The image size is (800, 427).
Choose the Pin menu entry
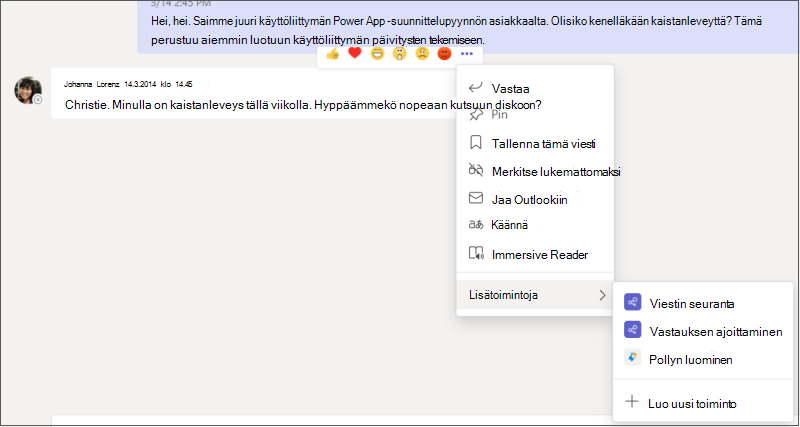click(535, 115)
